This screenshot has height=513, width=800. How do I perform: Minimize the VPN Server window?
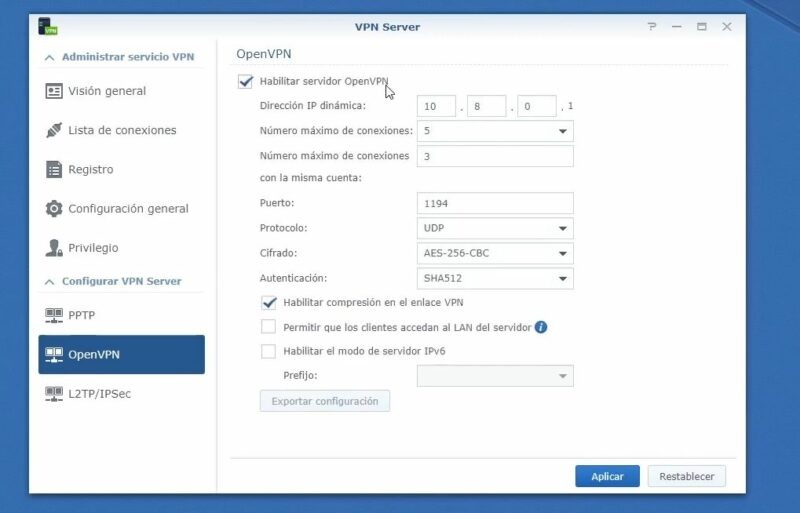(x=677, y=27)
